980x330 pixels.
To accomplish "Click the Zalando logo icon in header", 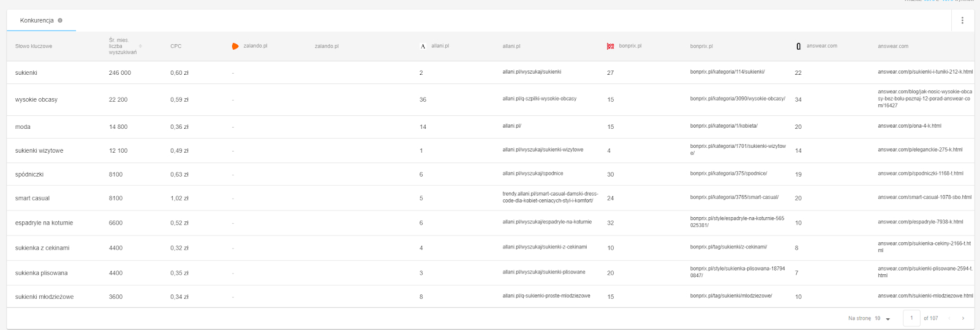I will (235, 46).
